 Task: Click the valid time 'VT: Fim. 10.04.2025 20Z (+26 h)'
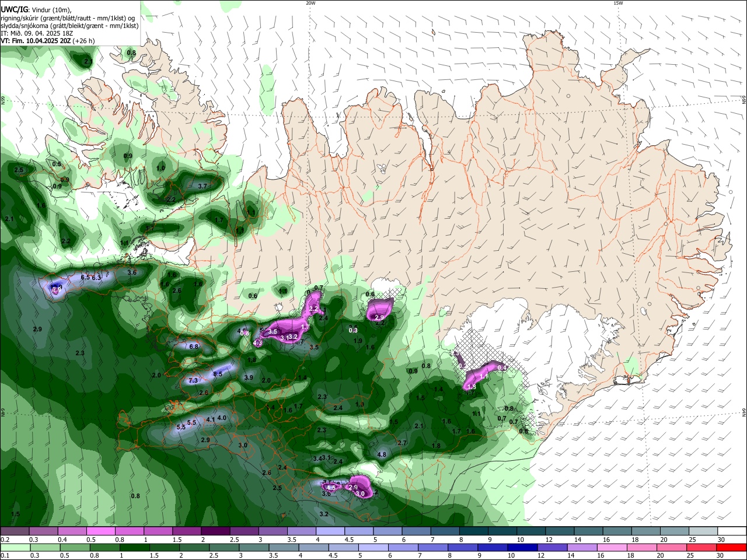(48, 41)
